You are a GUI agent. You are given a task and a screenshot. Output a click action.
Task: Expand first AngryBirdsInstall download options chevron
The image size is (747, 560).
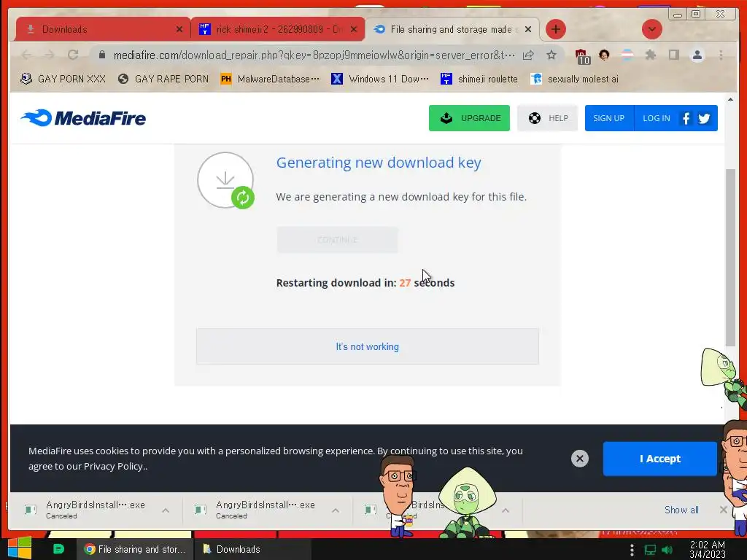point(166,510)
